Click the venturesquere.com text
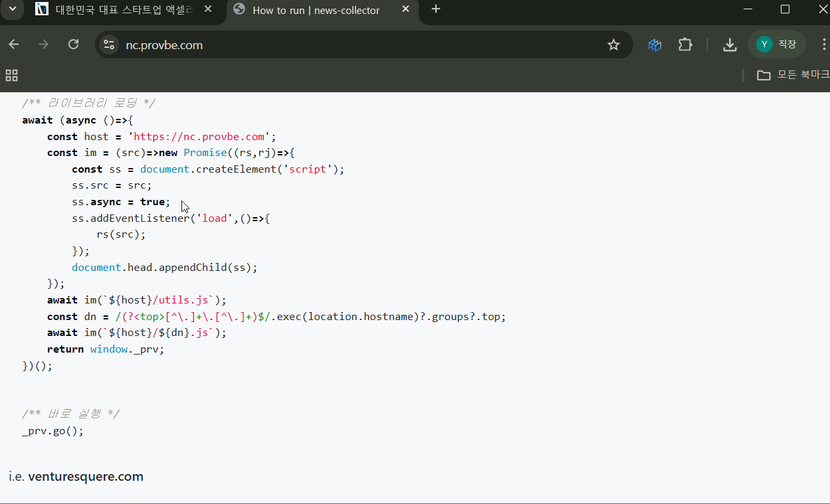The width and height of the screenshot is (830, 504). tap(86, 477)
